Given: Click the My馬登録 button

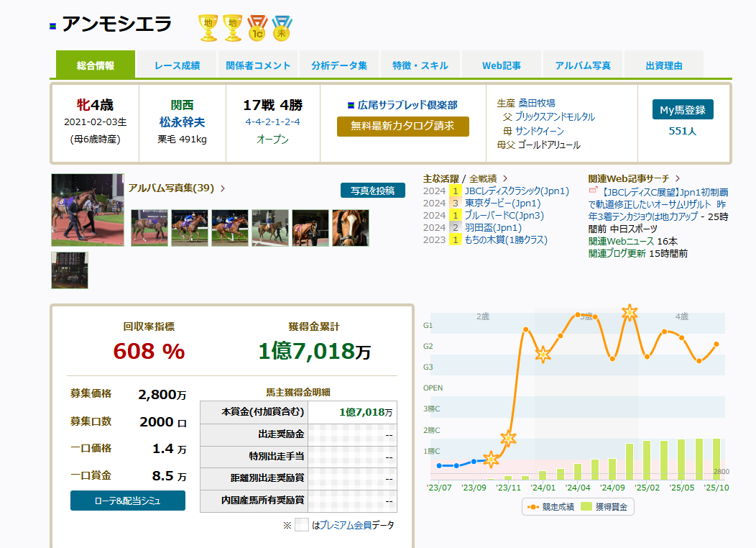Looking at the screenshot, I should 683,109.
